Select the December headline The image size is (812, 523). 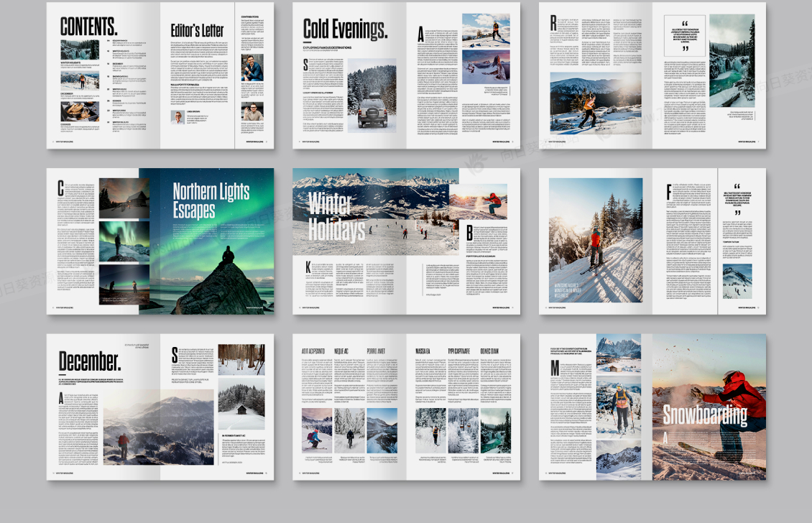90,360
